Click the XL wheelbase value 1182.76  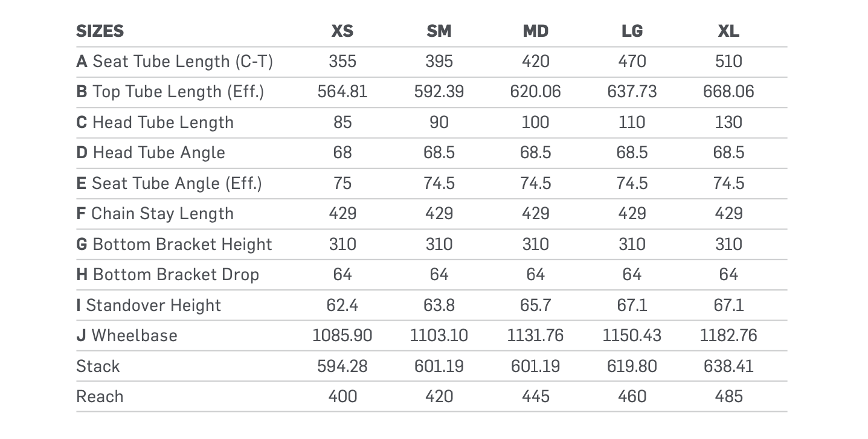coord(728,336)
